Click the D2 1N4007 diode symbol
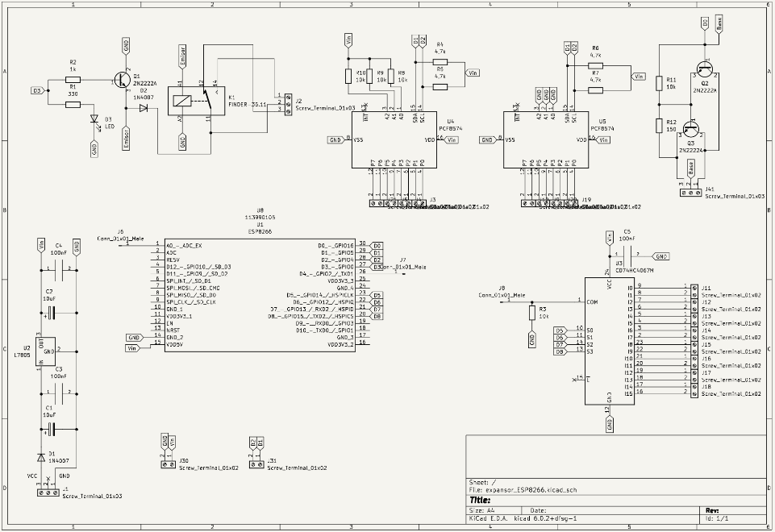Viewport: 775px width, 532px height. tap(144, 108)
